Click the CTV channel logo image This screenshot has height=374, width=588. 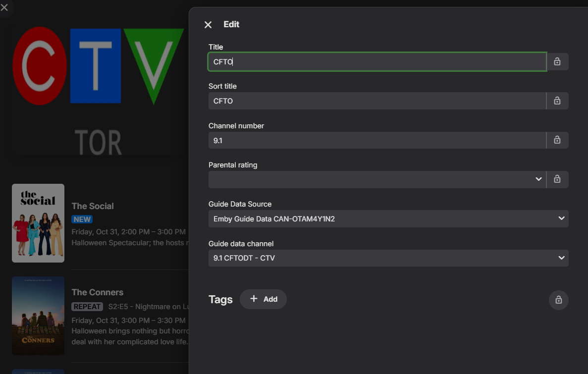click(x=98, y=91)
